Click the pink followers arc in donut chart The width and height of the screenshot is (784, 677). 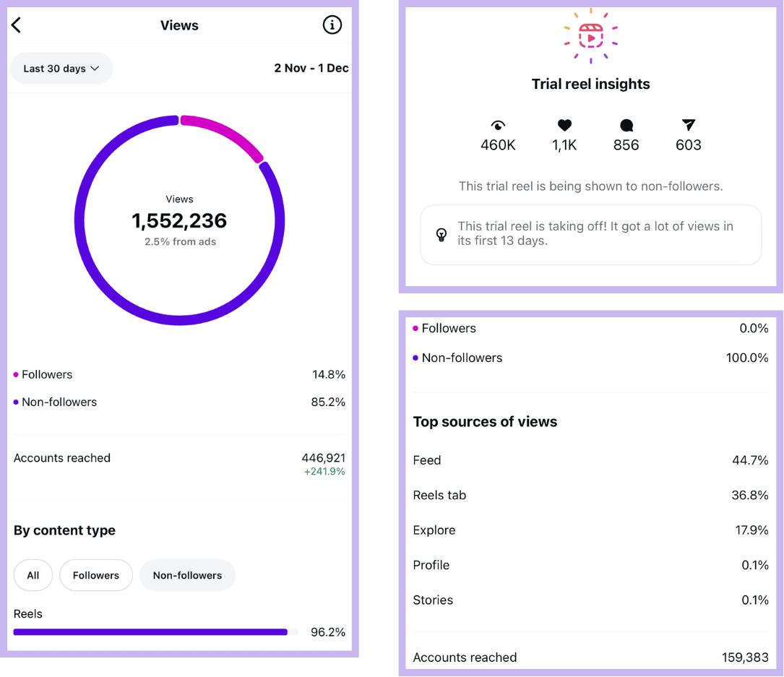224,133
